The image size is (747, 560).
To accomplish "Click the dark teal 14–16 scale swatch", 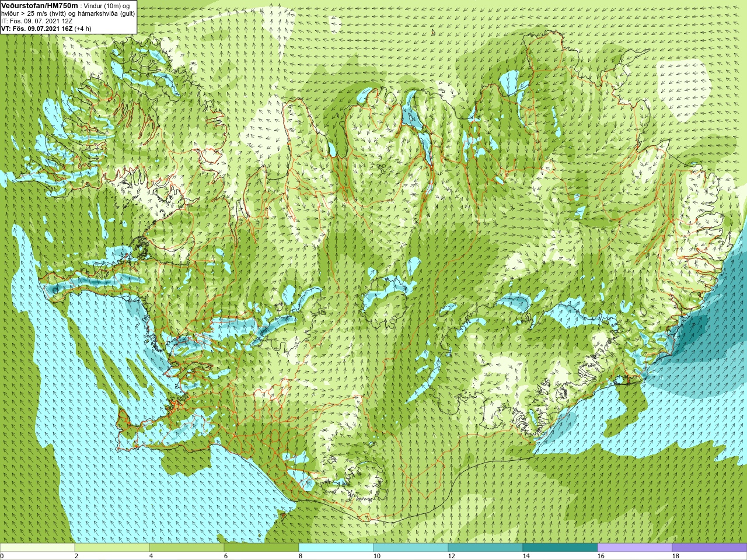I will point(560,547).
